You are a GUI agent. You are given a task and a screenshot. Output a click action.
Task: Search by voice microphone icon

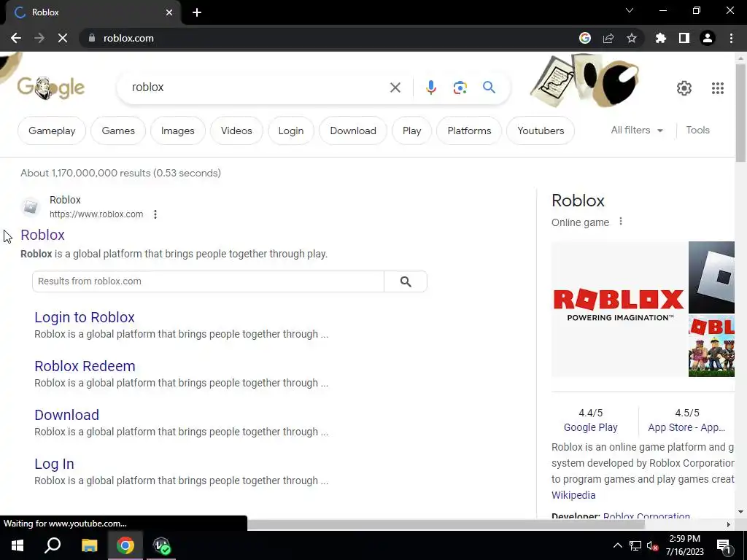click(431, 87)
